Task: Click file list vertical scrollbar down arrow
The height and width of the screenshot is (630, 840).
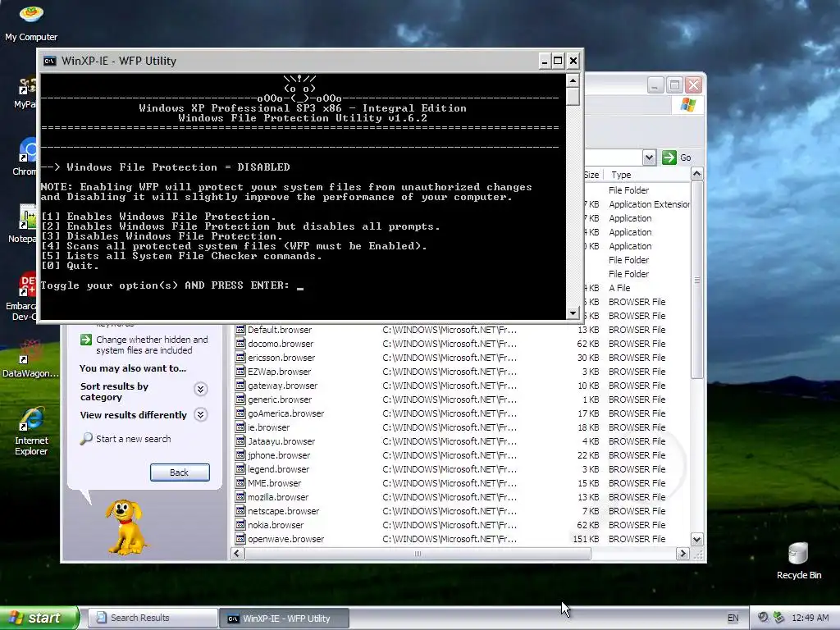Action: coord(696,540)
